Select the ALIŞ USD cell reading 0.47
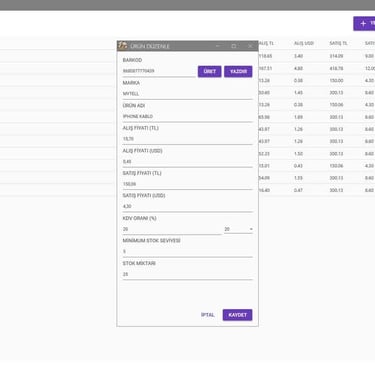 pyautogui.click(x=298, y=190)
